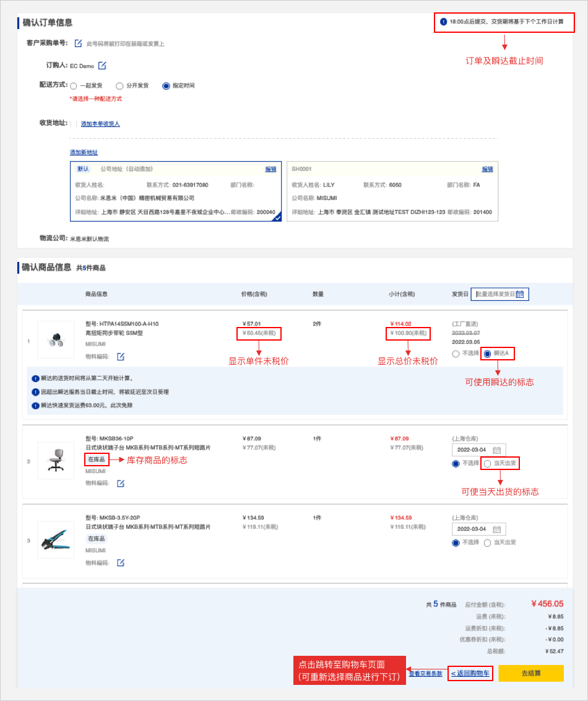
Task: Click 返回购物车 link
Action: 470,674
